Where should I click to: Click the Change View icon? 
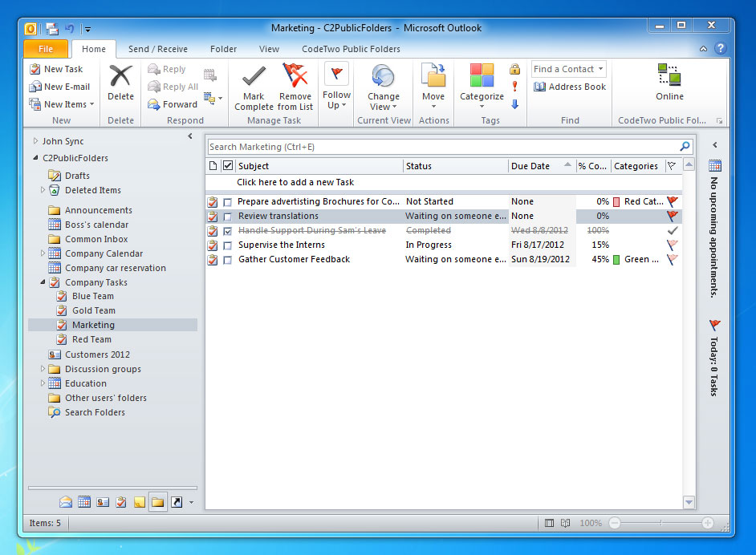(x=384, y=76)
